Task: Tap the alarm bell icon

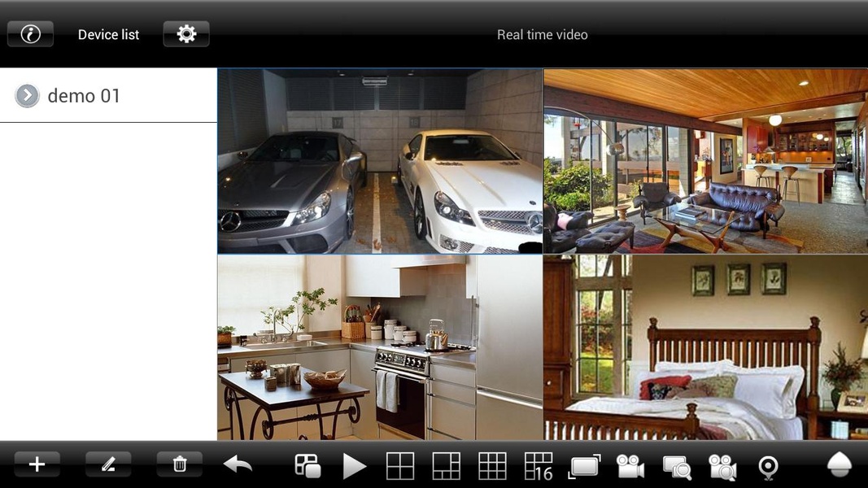Action: pyautogui.click(x=840, y=464)
